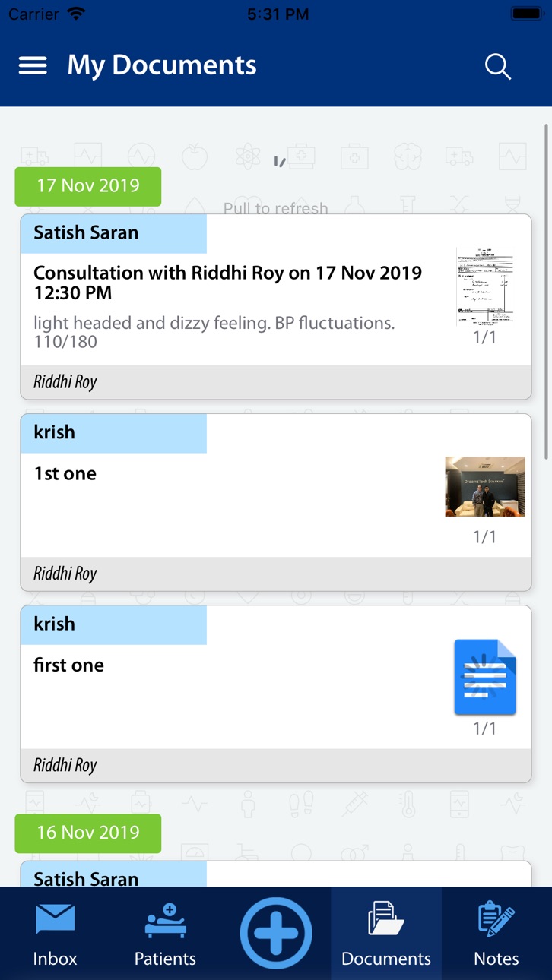Screen dimensions: 552x980
Task: Open Inbox envelope icon
Action: coord(55,919)
